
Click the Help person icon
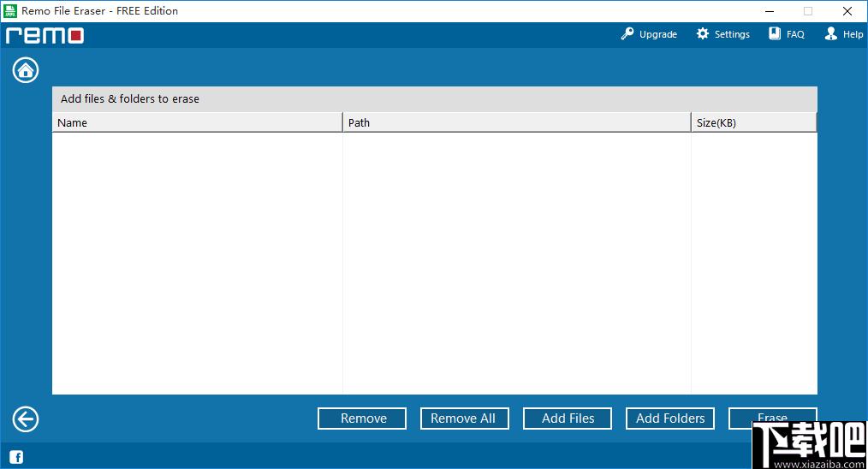[x=831, y=33]
